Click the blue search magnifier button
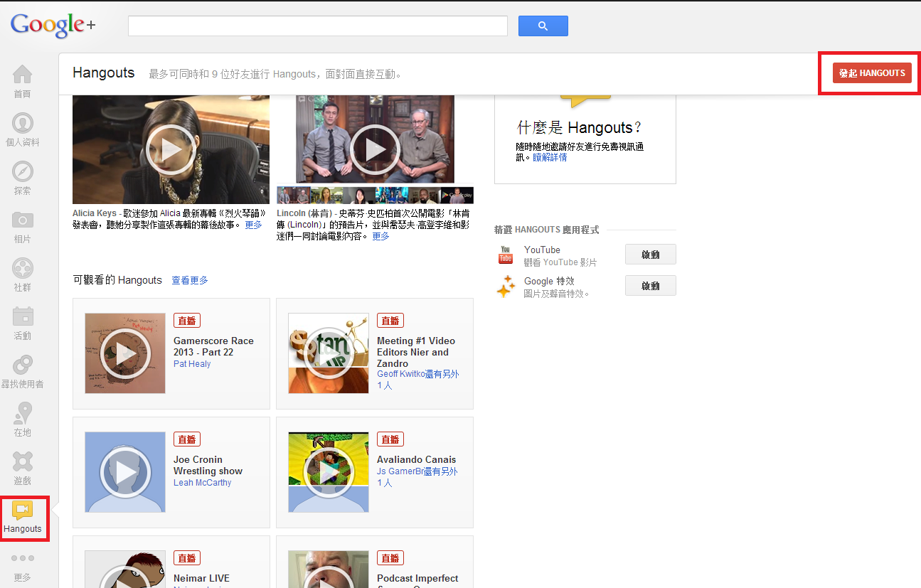The width and height of the screenshot is (921, 588). point(543,26)
